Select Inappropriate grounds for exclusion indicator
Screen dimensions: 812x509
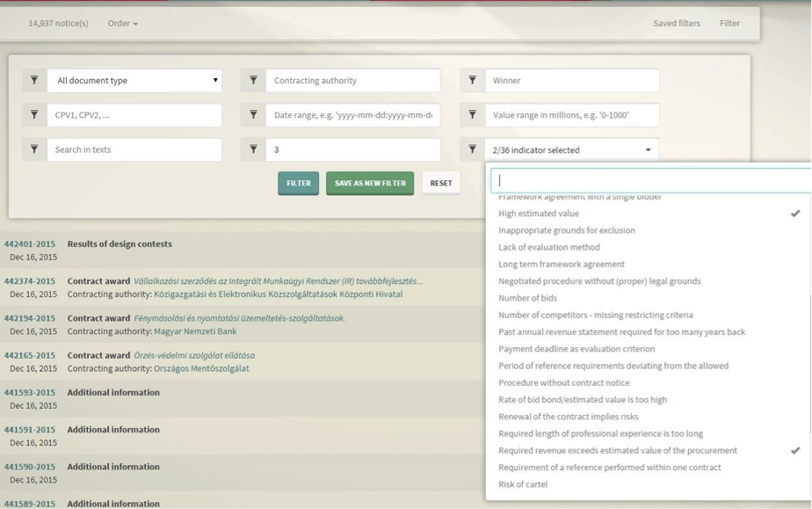pos(649,230)
